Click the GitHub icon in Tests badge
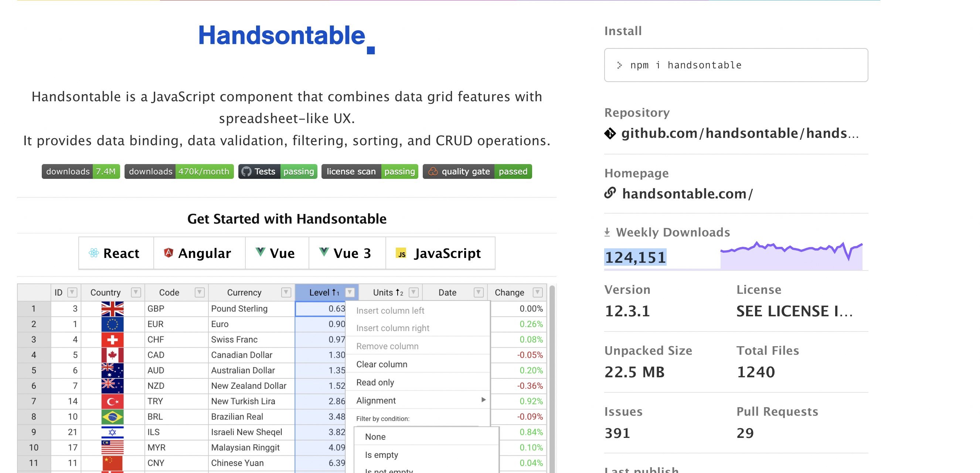The image size is (980, 473). (246, 171)
